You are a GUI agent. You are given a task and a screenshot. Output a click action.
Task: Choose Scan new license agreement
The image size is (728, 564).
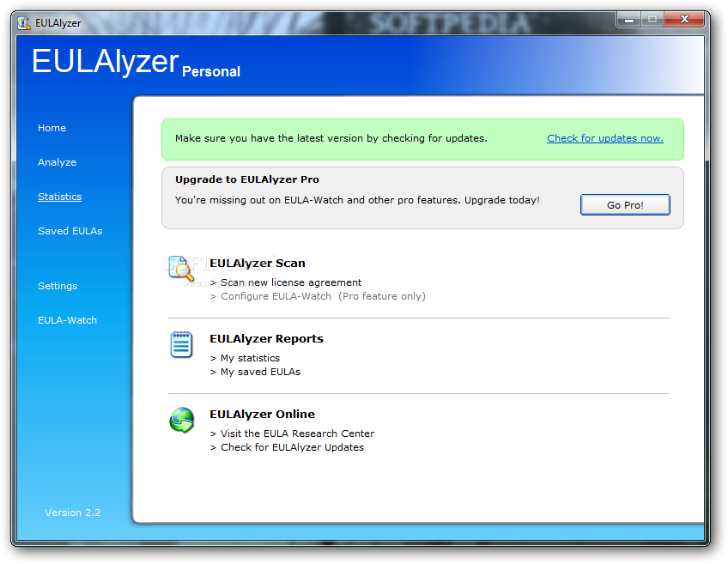pos(291,282)
